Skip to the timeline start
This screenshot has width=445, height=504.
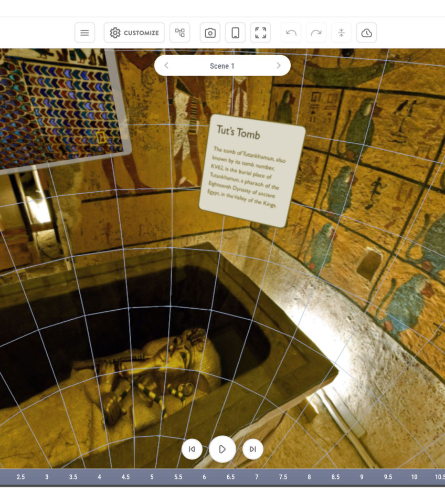click(x=192, y=449)
